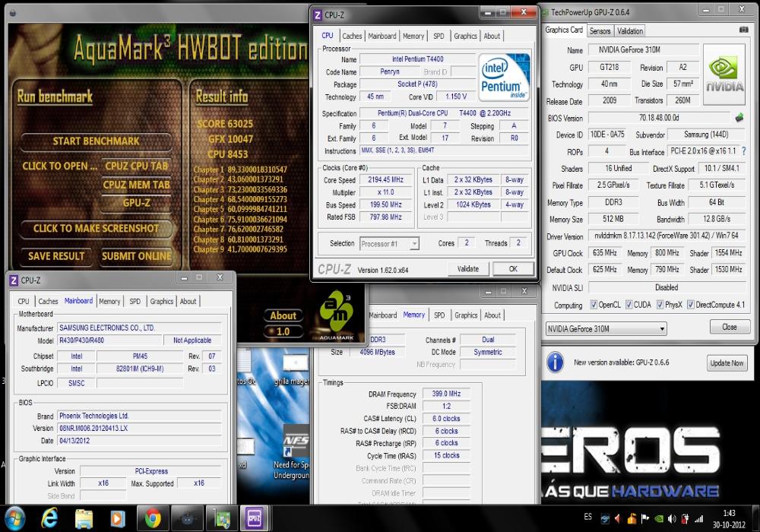This screenshot has width=760, height=532.
Task: Click the Core Speed value 2194.45 MHz
Action: 386,180
